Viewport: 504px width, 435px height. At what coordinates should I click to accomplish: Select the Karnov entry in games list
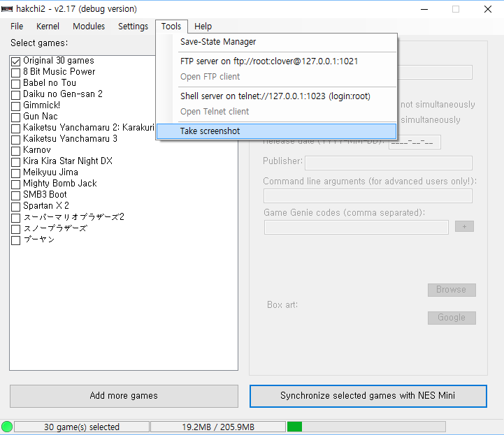(x=36, y=150)
